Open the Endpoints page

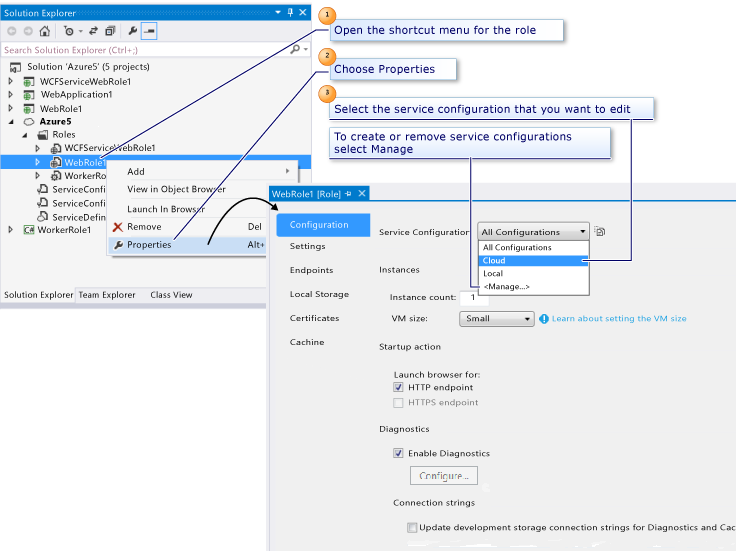311,270
